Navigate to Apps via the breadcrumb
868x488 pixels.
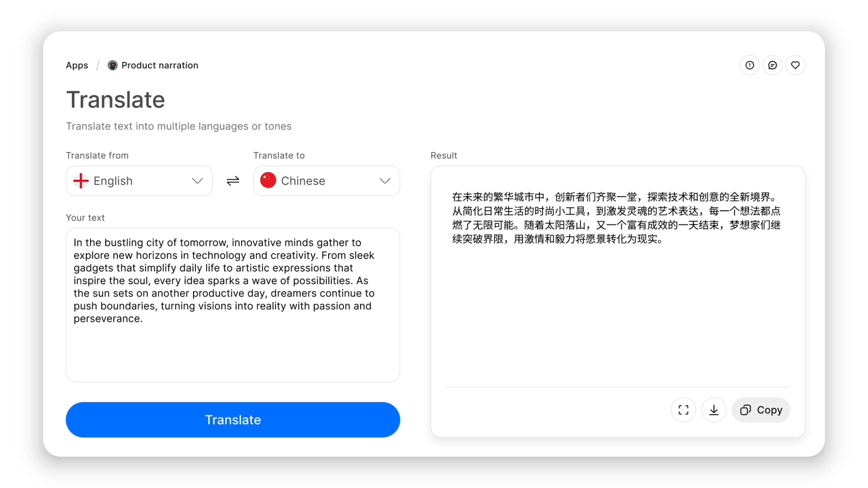[77, 65]
